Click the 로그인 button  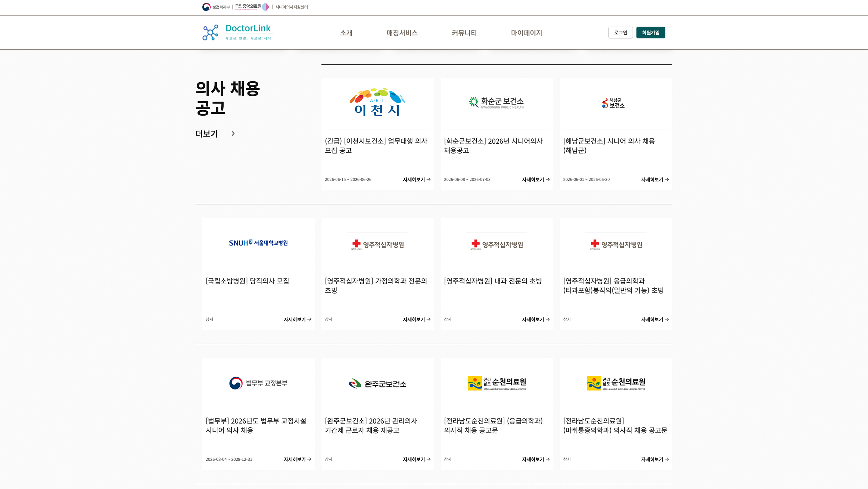[x=621, y=33]
